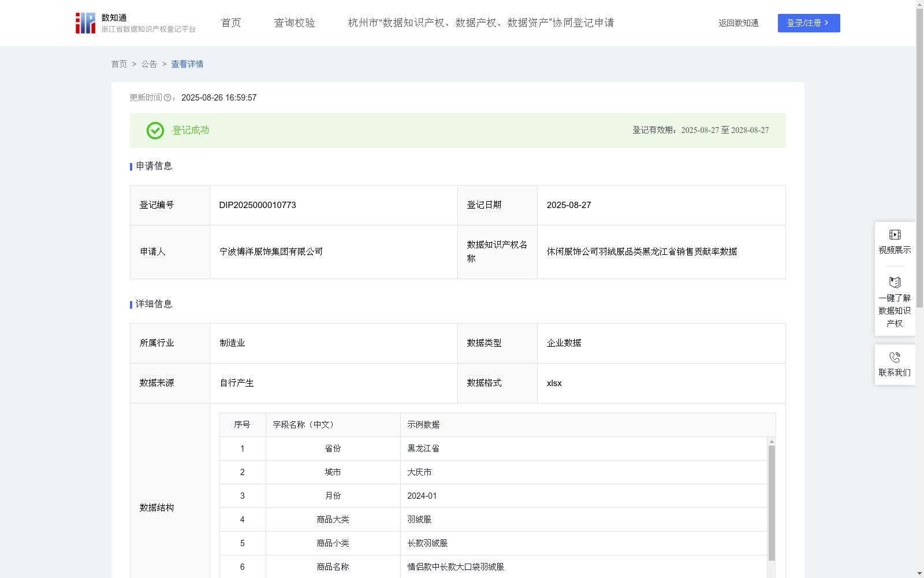The width and height of the screenshot is (924, 578).
Task: Click the 联系我们 phone icon
Action: pyautogui.click(x=895, y=357)
